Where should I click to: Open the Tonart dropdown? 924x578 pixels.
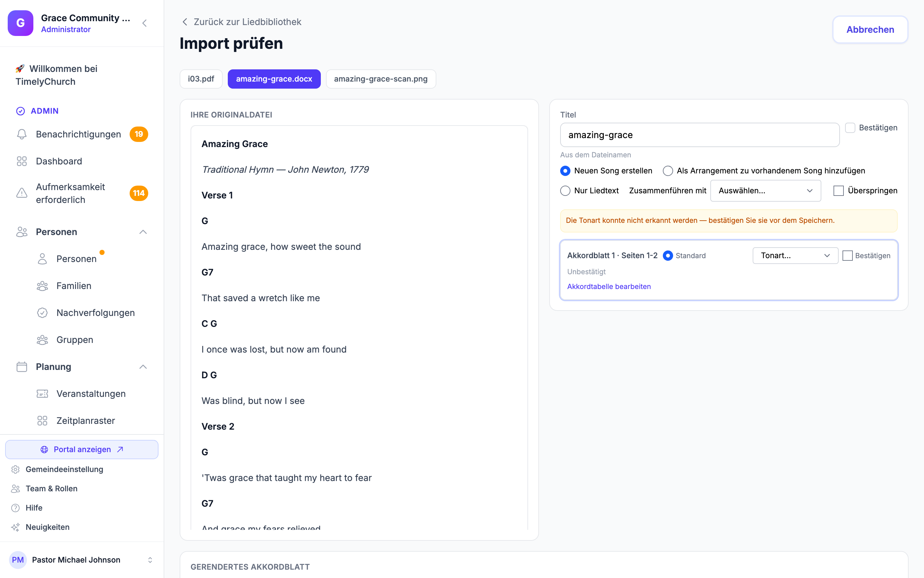[x=795, y=256]
